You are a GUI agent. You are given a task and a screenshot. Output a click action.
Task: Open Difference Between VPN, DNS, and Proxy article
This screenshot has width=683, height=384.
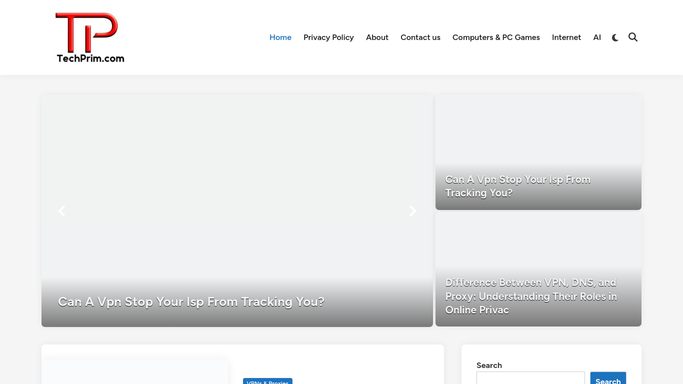pyautogui.click(x=531, y=296)
